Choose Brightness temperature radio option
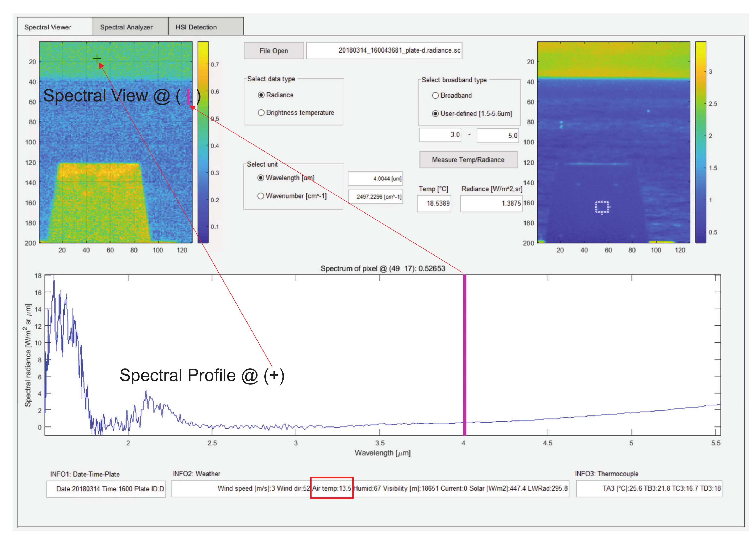 (261, 113)
